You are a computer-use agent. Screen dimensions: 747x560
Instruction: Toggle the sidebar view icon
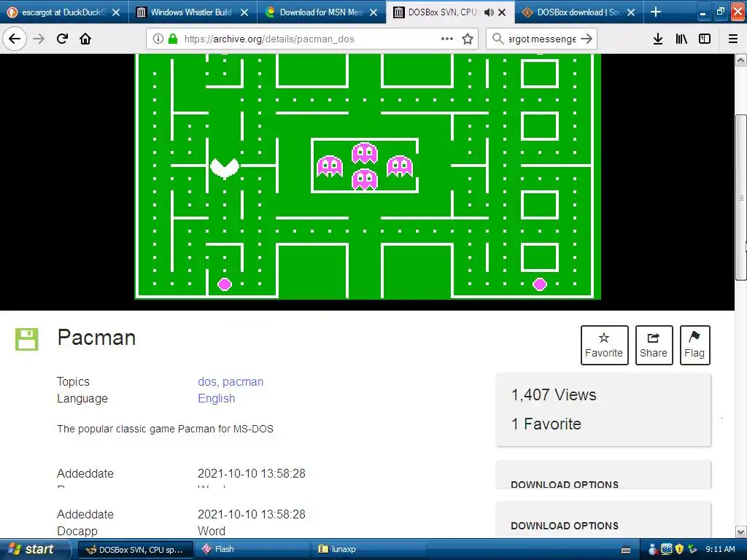[705, 39]
